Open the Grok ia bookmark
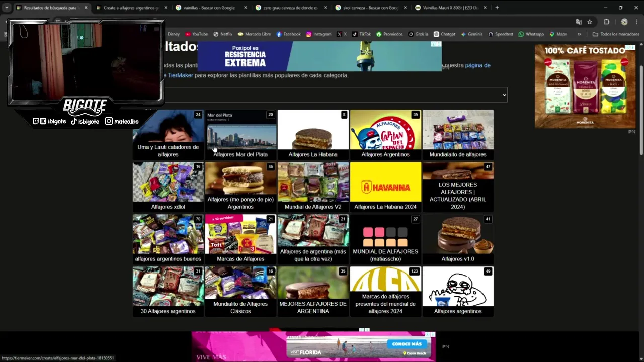 click(x=418, y=34)
